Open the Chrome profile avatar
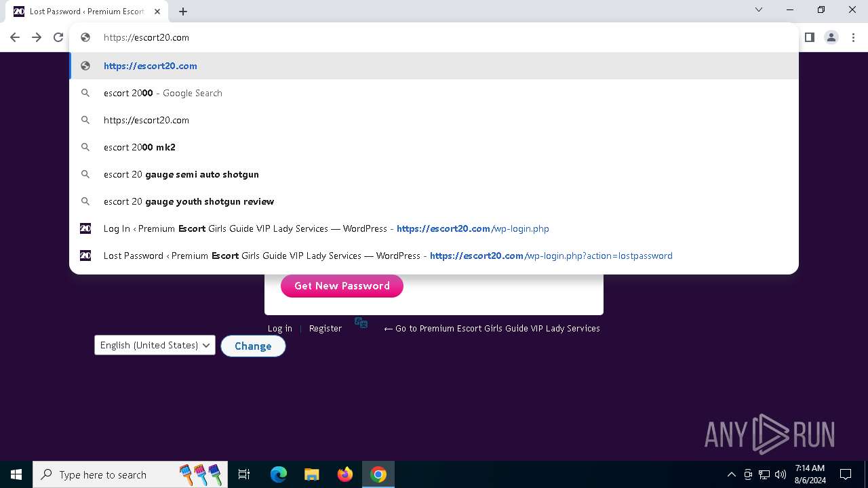The image size is (868, 488). (x=831, y=37)
